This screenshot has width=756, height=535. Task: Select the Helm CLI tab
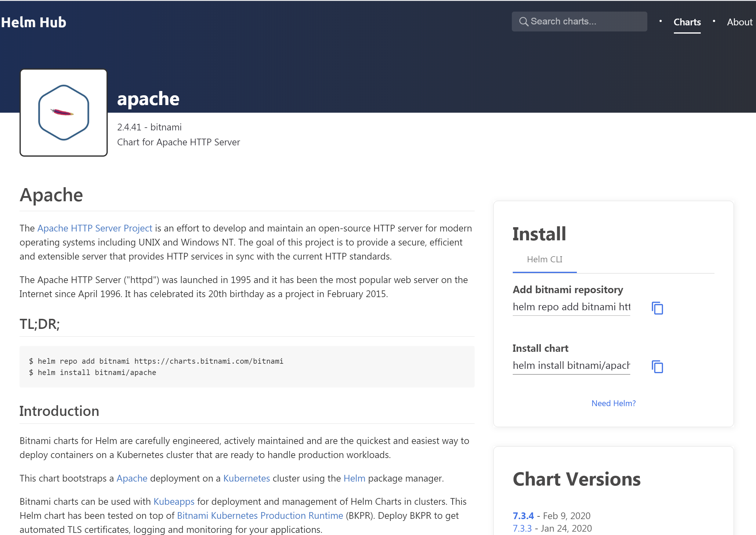click(x=544, y=260)
